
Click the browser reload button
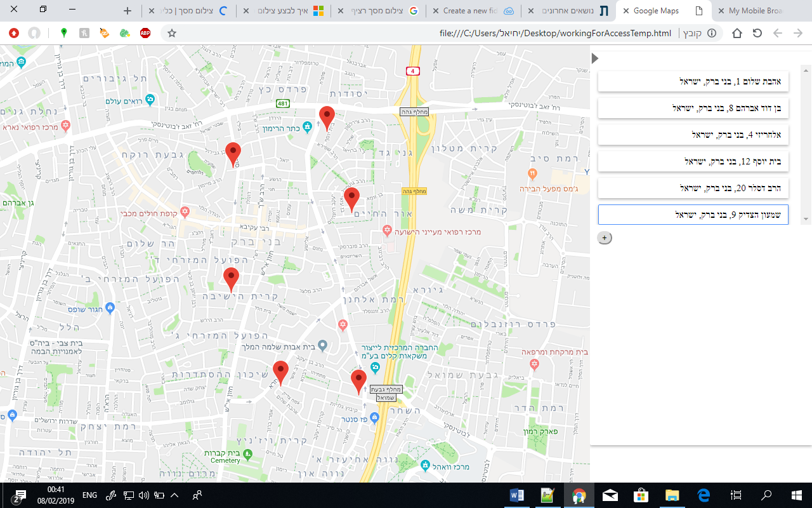coord(757,33)
